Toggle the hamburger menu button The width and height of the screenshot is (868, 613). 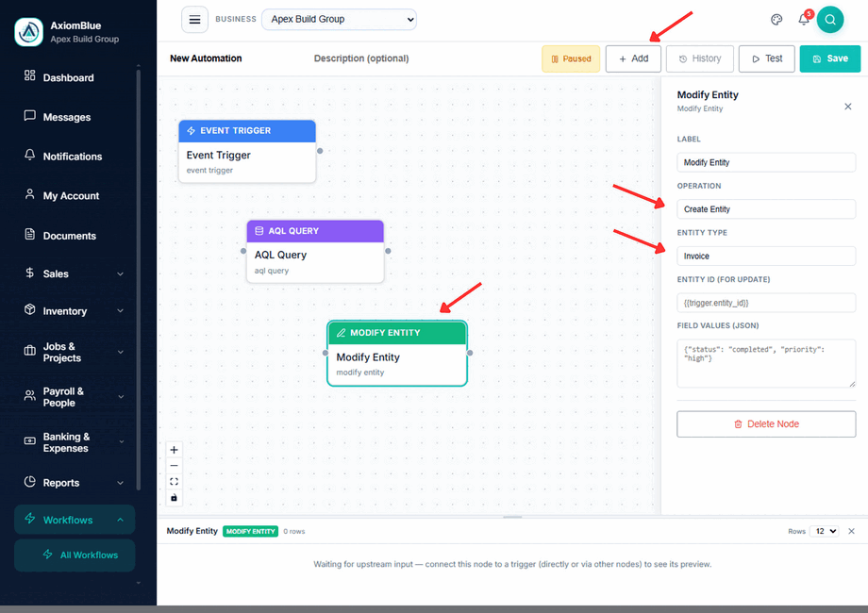pyautogui.click(x=195, y=20)
